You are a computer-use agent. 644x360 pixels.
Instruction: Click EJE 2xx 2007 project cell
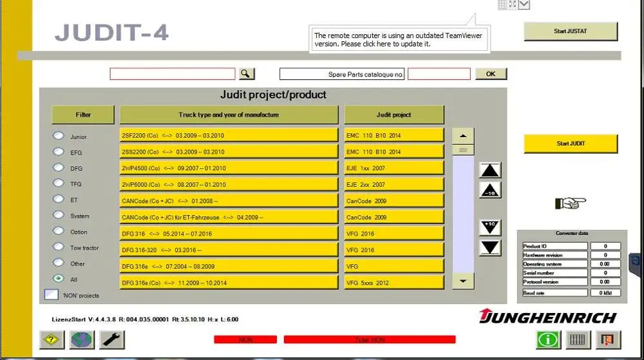(x=394, y=185)
